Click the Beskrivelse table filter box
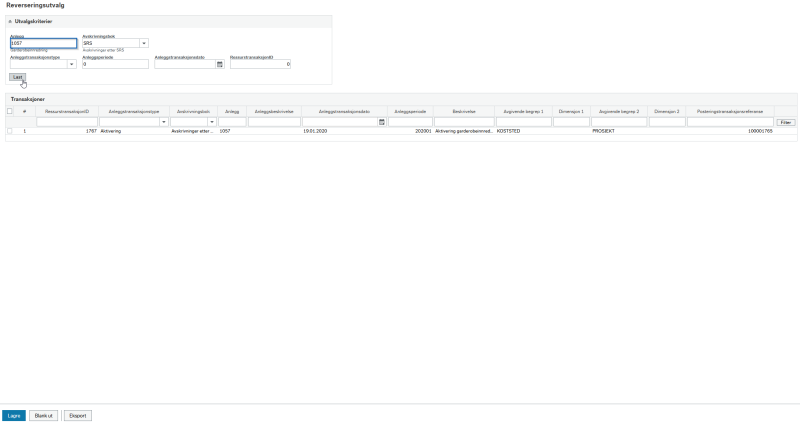The height and width of the screenshot is (424, 800). click(x=464, y=122)
